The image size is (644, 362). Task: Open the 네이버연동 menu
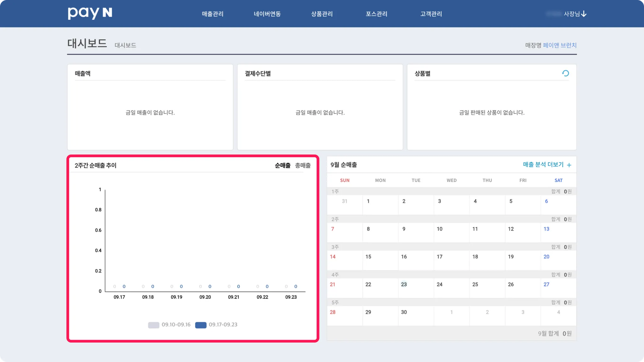[x=267, y=14]
